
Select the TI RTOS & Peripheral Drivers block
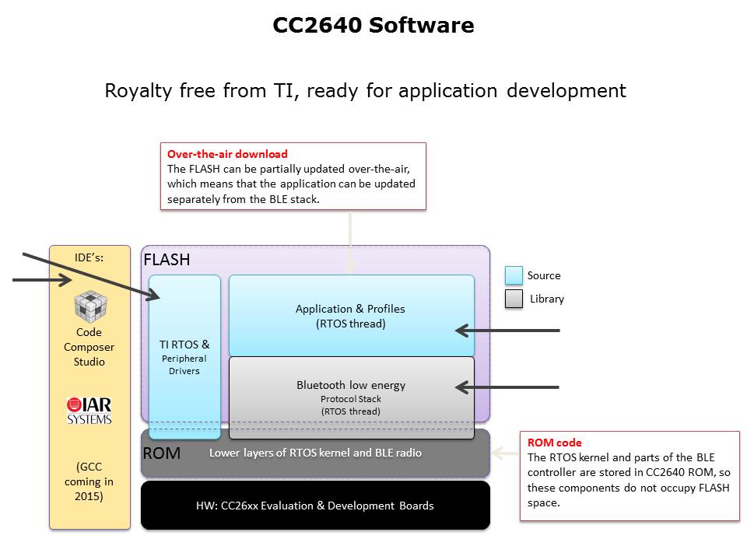click(x=184, y=357)
